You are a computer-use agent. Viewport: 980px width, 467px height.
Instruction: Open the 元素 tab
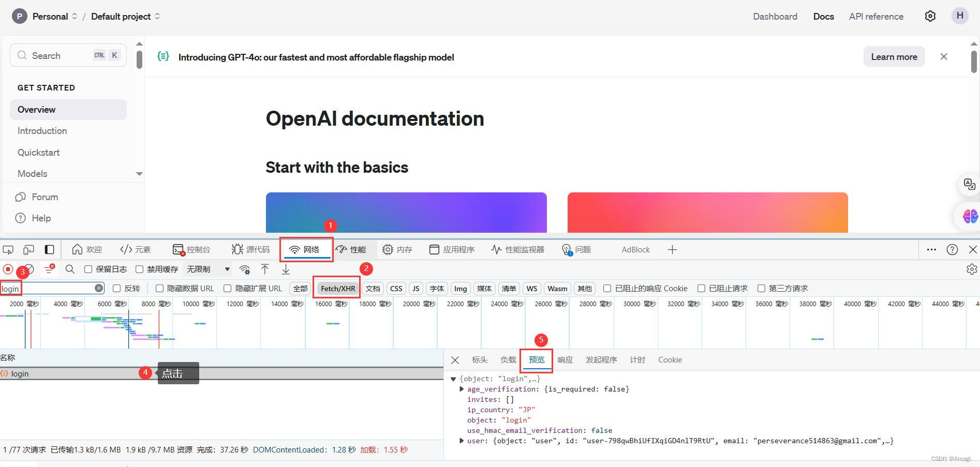point(135,250)
